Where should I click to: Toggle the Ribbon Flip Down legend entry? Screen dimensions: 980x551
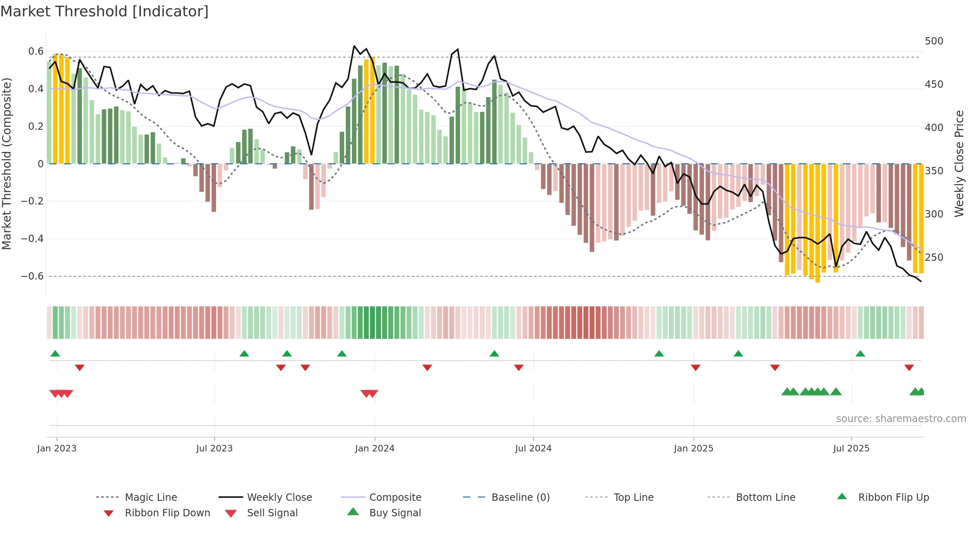156,513
